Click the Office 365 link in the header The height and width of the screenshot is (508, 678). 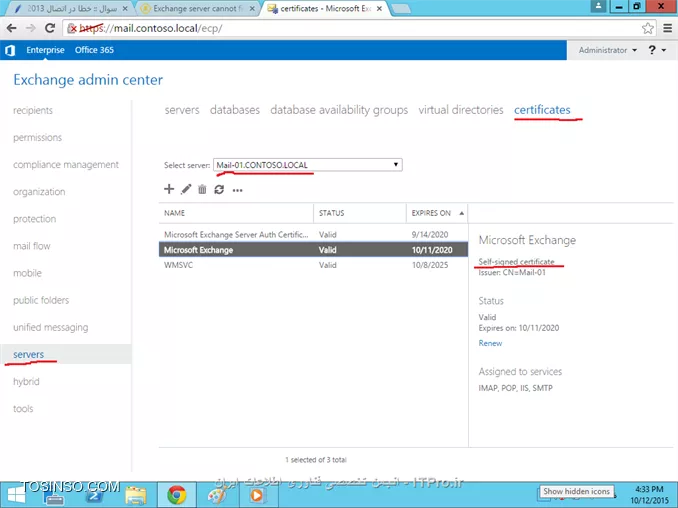94,50
